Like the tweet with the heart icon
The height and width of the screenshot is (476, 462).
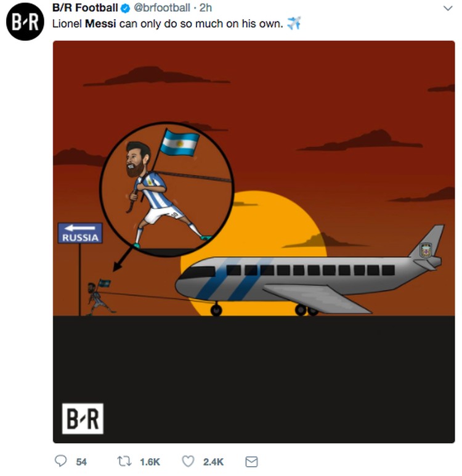188,461
